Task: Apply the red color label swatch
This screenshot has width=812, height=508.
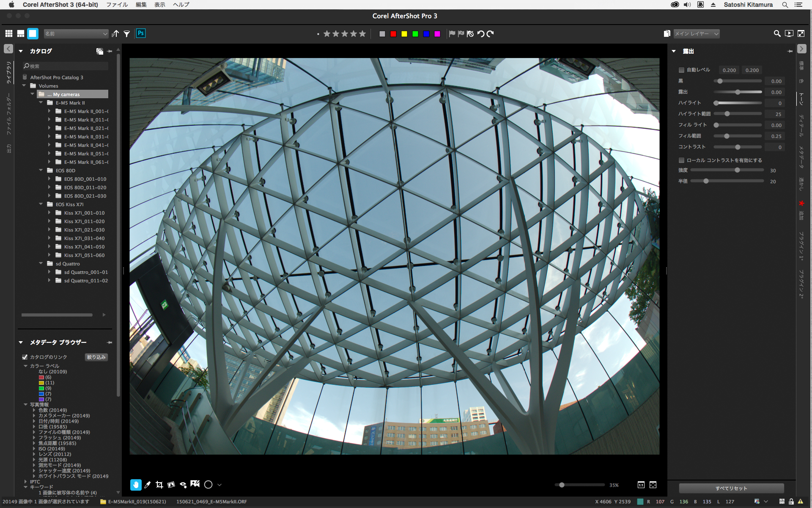Action: click(x=393, y=34)
